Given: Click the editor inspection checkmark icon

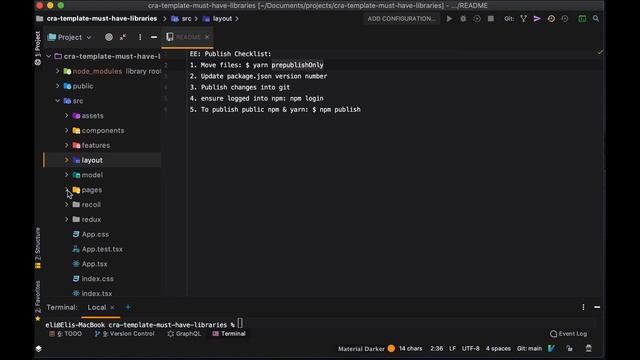Looking at the screenshot, I should point(600,52).
